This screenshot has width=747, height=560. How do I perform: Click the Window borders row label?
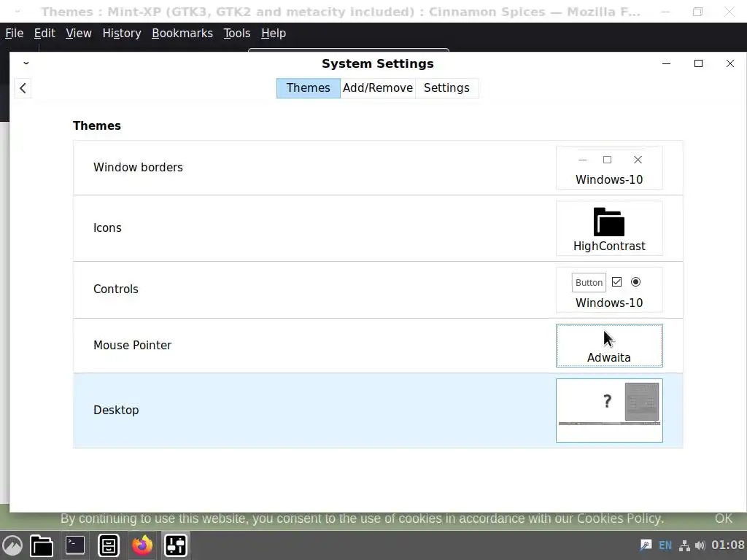point(138,168)
